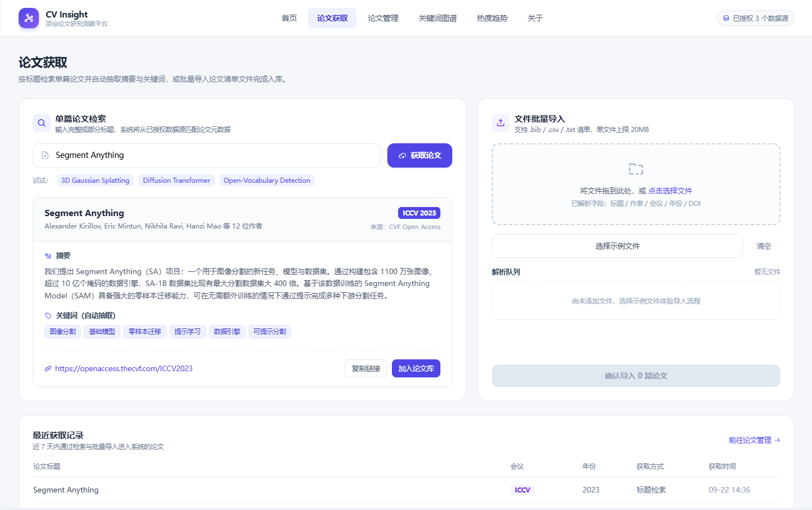
Task: Click the folder icon in the drop zone
Action: coord(636,169)
